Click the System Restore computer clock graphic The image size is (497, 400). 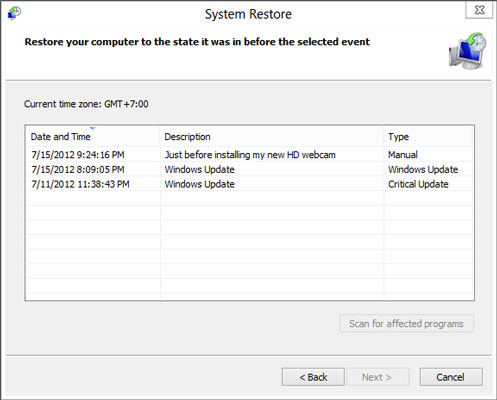click(x=467, y=51)
